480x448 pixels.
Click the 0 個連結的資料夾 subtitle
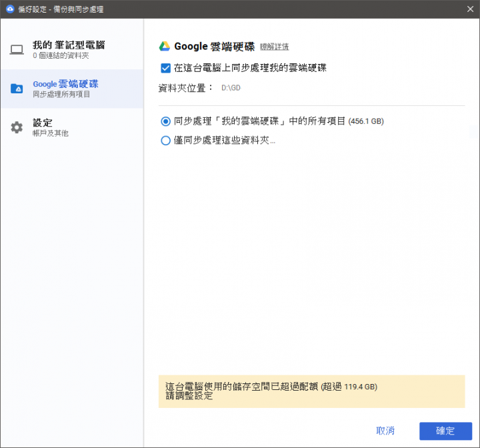61,56
